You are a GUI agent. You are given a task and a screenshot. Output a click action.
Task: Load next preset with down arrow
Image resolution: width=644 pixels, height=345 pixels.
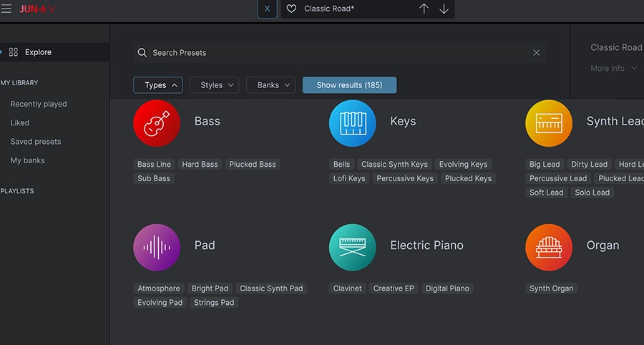pos(444,9)
